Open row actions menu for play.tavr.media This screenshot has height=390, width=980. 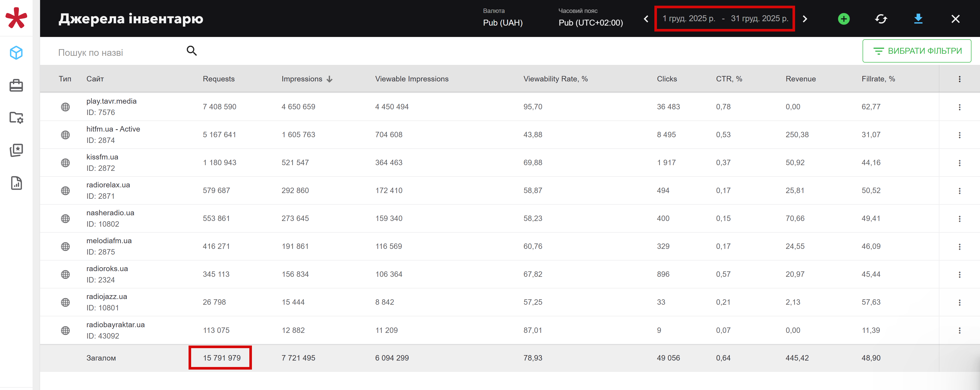959,107
